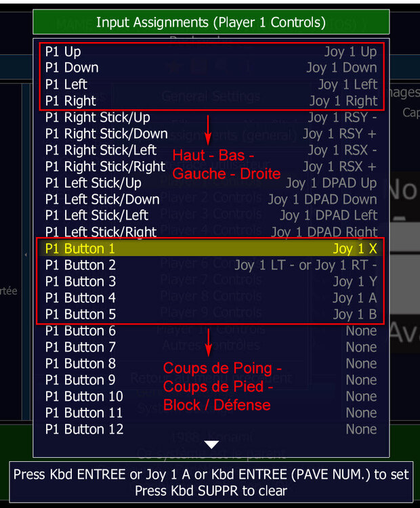
Task: Choose the P1 Left input entry
Action: click(211, 84)
